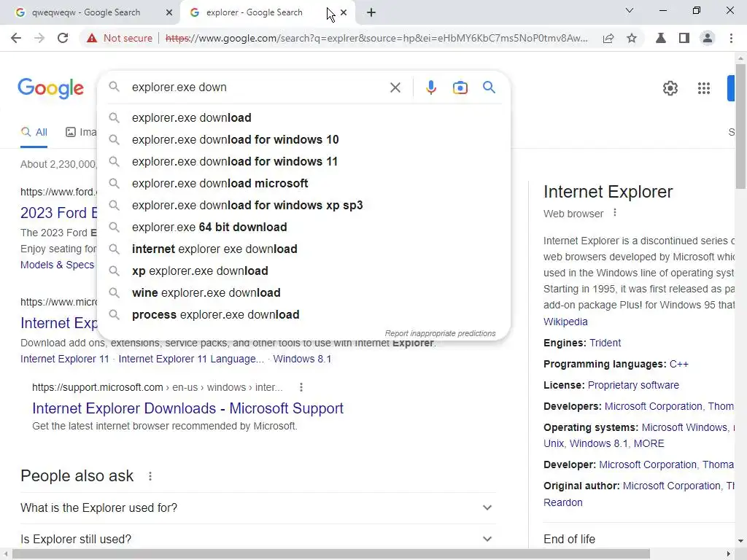Submit search with blue magnifier icon
This screenshot has width=747, height=560.
coord(489,87)
